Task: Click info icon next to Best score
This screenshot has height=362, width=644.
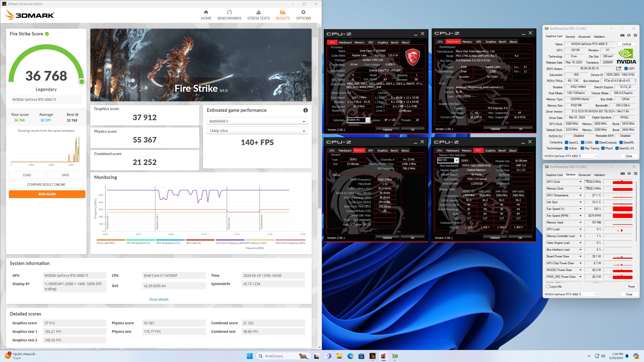Action: pyautogui.click(x=77, y=115)
